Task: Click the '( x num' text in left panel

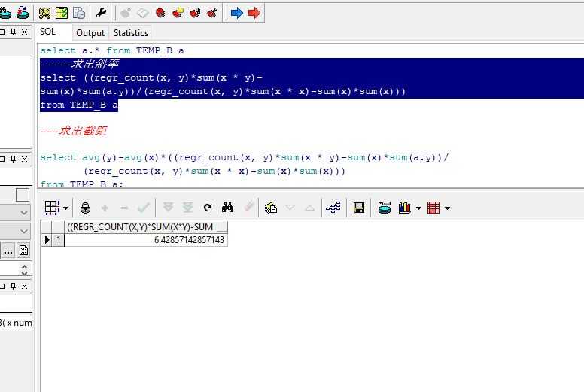Action: (16, 323)
